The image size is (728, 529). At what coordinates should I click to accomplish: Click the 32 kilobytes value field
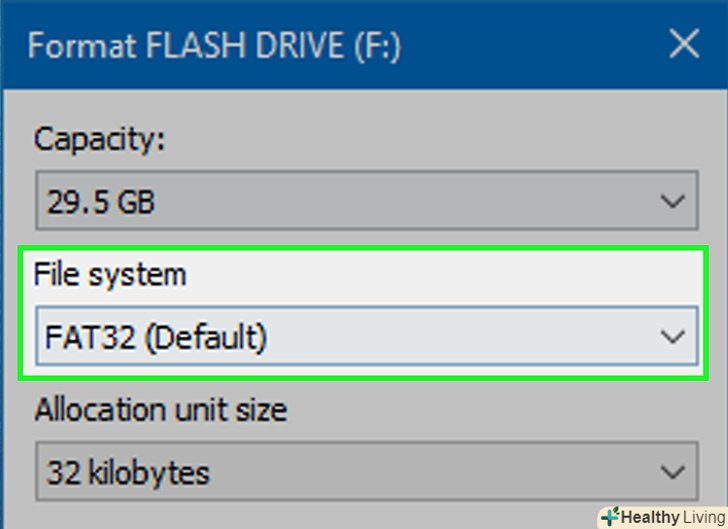pos(128,473)
